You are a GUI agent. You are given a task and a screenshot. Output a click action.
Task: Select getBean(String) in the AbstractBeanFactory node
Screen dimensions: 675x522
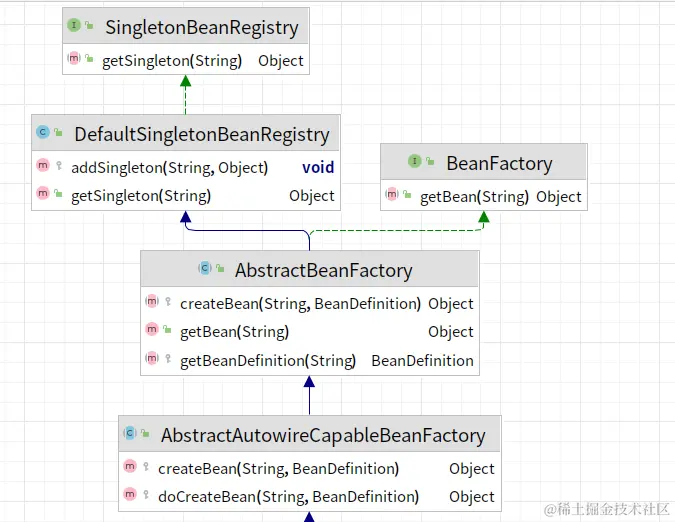[x=235, y=332]
